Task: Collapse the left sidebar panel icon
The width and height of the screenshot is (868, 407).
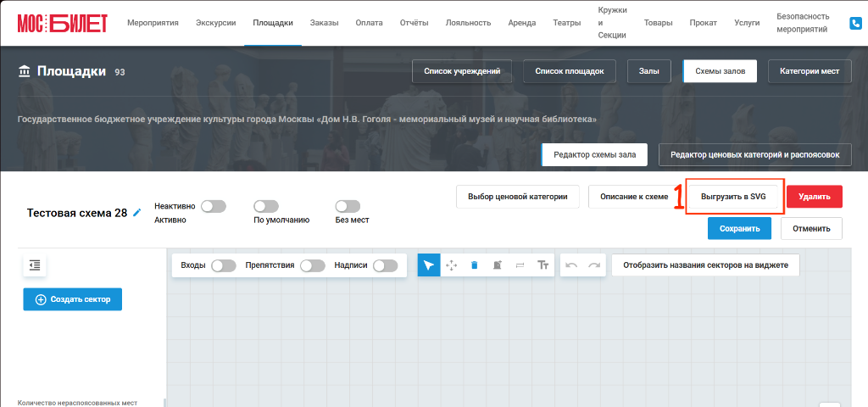Action: [35, 265]
